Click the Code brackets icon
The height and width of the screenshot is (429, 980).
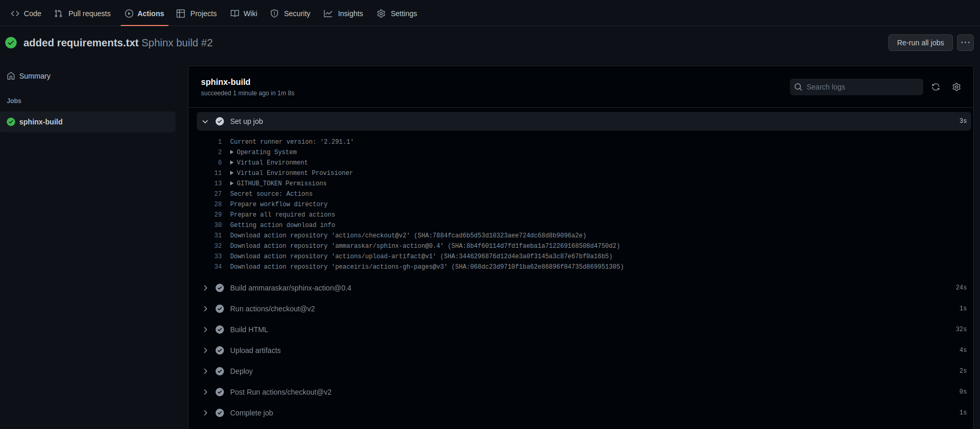click(15, 14)
